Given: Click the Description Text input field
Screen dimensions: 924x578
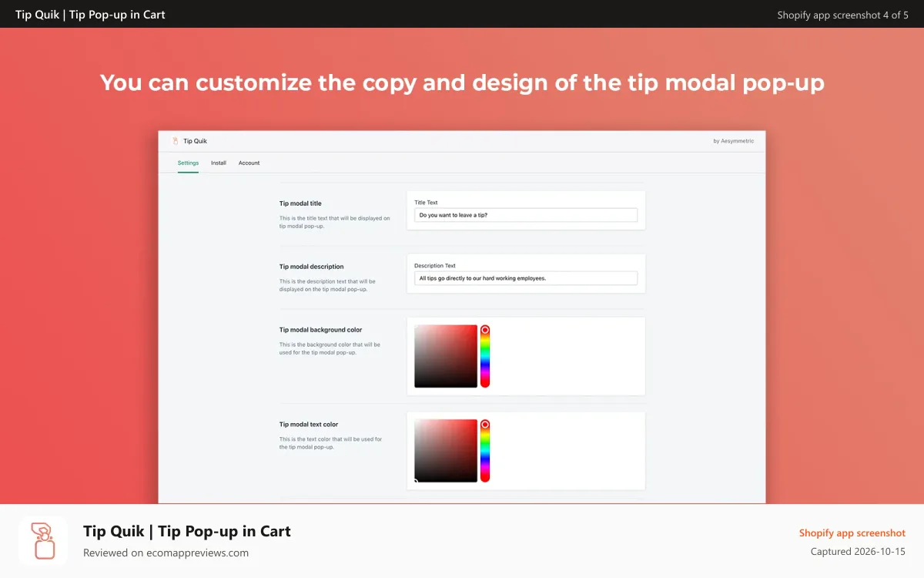Looking at the screenshot, I should point(526,278).
